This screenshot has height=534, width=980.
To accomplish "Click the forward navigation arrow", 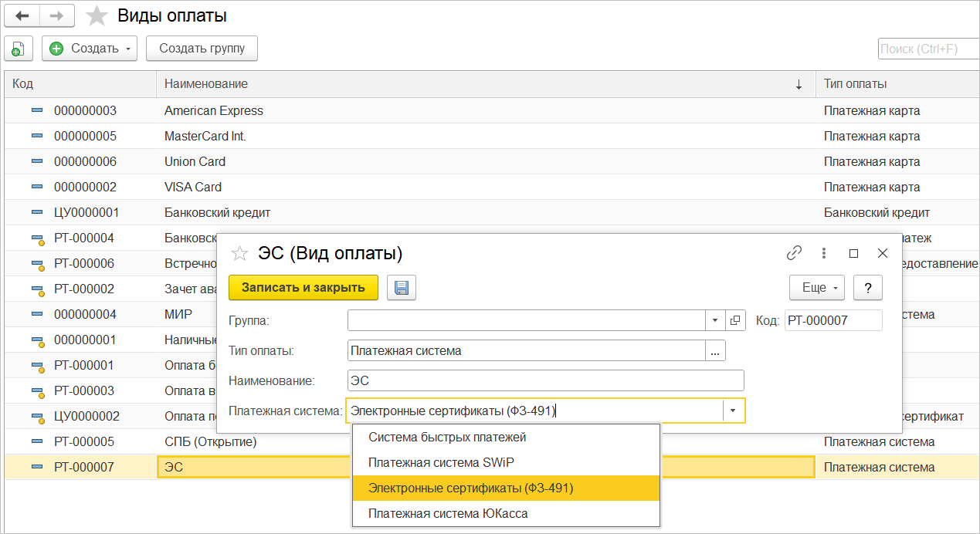I will tap(56, 15).
